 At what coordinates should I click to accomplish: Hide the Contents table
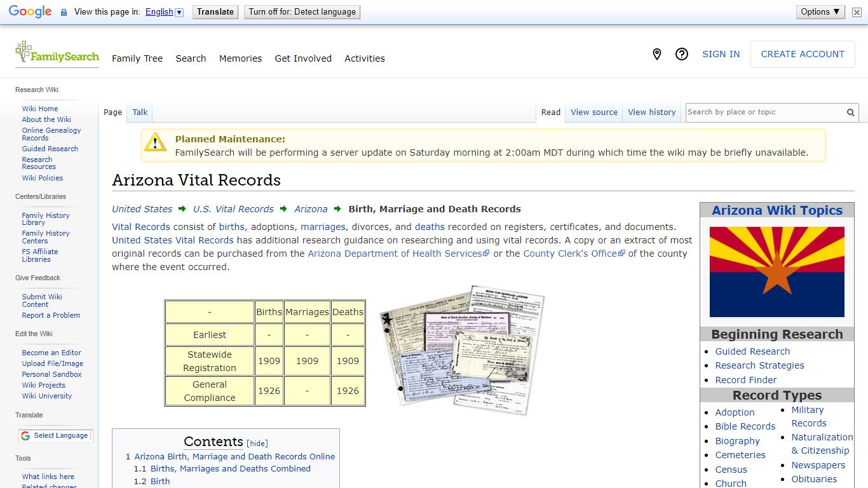(257, 444)
